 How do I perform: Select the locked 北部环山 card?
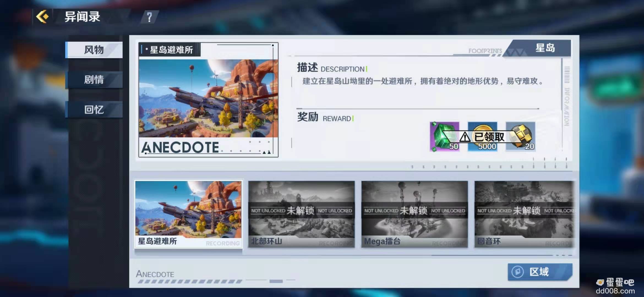(301, 214)
